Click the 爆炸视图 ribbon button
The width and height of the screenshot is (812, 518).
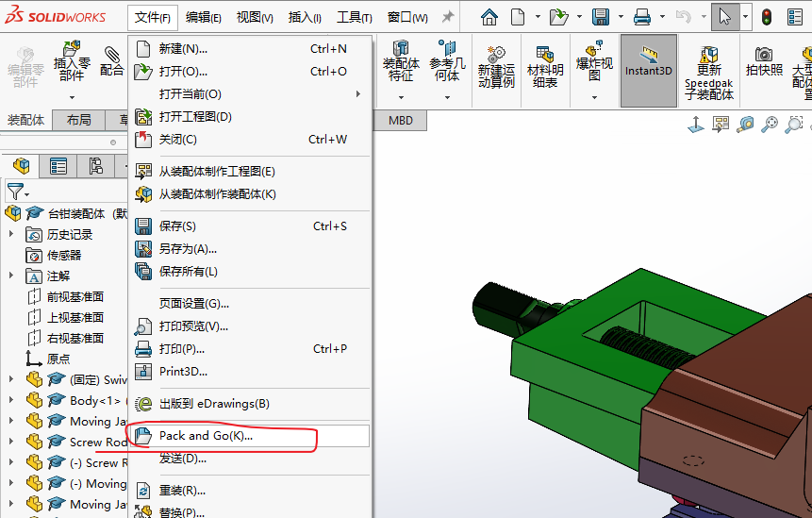point(594,61)
